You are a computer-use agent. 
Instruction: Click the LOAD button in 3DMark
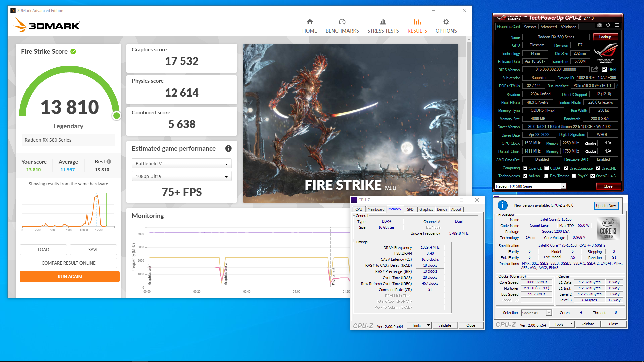[43, 250]
